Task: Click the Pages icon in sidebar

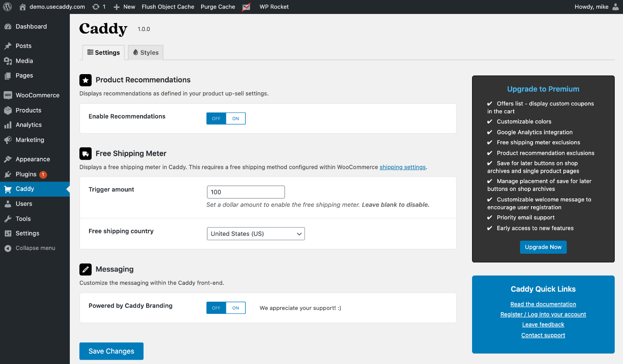Action: [x=8, y=76]
